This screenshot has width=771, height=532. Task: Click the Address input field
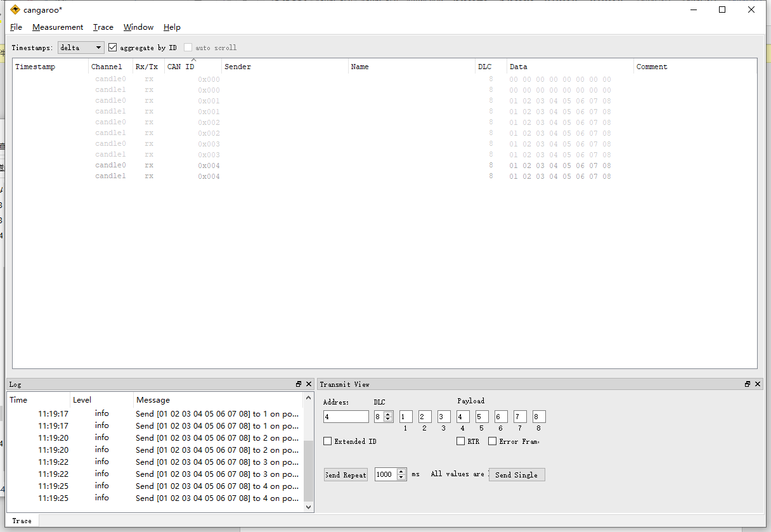tap(346, 417)
